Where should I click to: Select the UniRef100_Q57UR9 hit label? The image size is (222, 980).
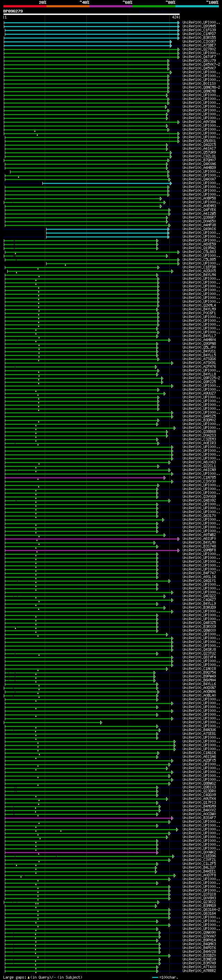click(x=199, y=153)
